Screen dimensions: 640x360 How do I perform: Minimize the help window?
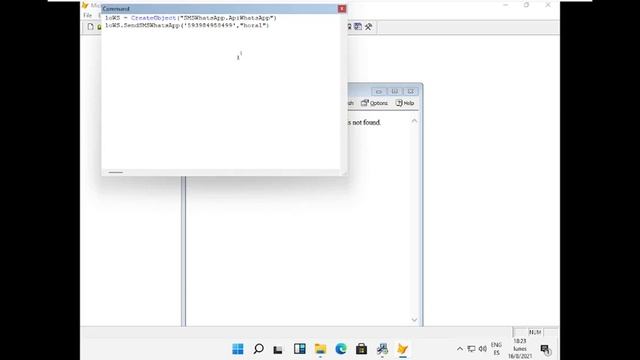pyautogui.click(x=378, y=91)
